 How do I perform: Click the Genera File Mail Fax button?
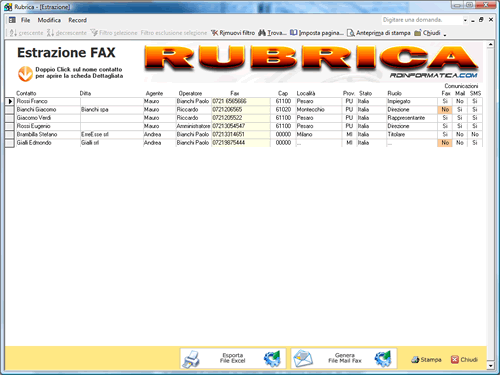(x=344, y=358)
